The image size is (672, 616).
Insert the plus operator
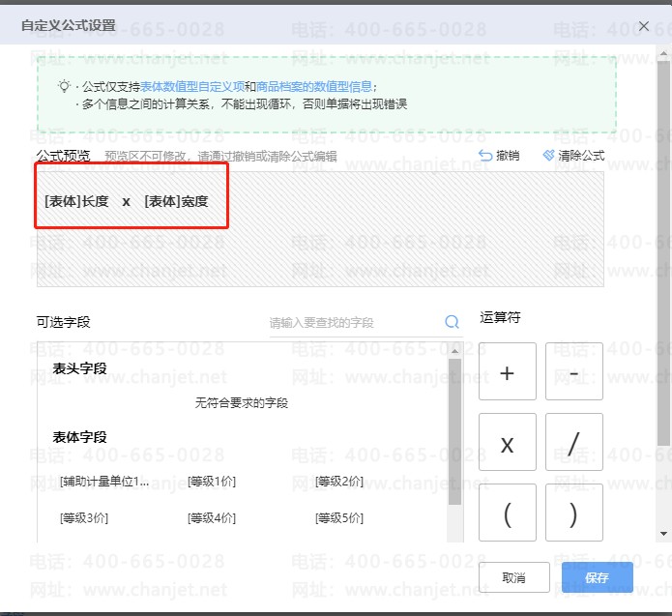(507, 371)
